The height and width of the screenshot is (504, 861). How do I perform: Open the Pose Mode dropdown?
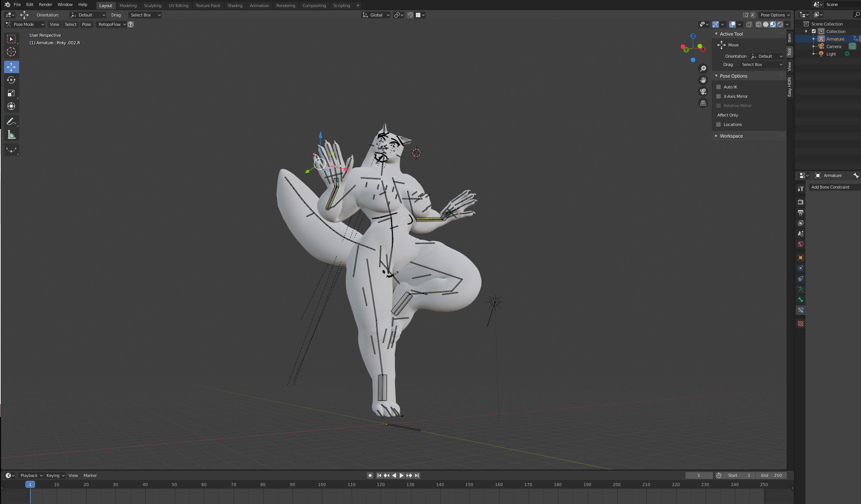25,24
